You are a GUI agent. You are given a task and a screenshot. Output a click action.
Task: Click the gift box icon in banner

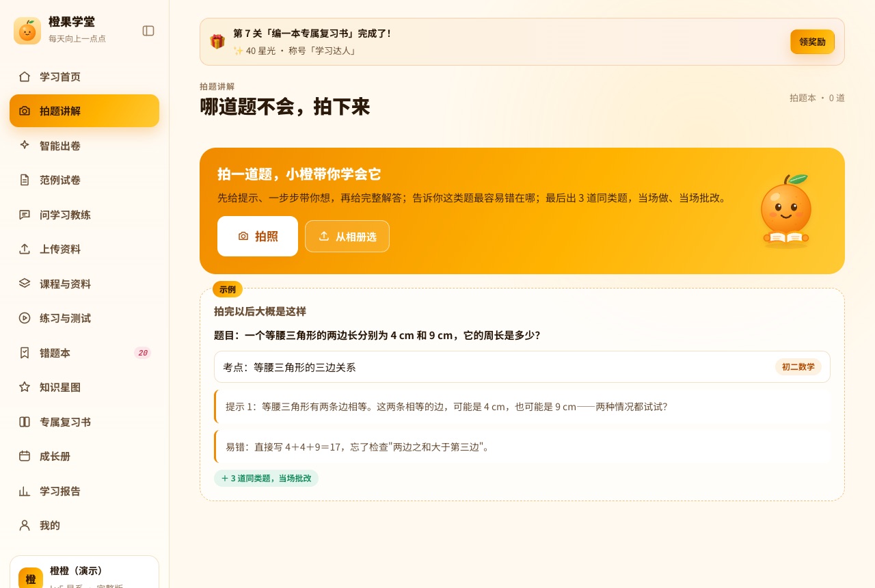click(x=217, y=42)
